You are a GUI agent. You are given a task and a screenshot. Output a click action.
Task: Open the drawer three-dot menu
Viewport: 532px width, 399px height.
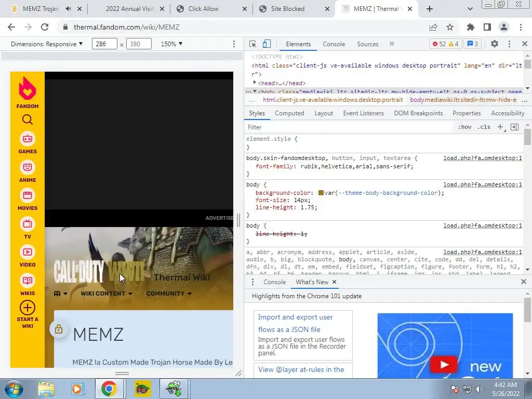(252, 282)
